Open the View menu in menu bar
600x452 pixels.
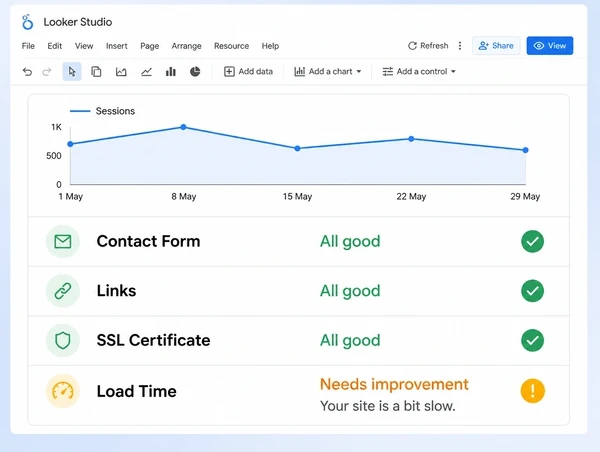pyautogui.click(x=84, y=46)
